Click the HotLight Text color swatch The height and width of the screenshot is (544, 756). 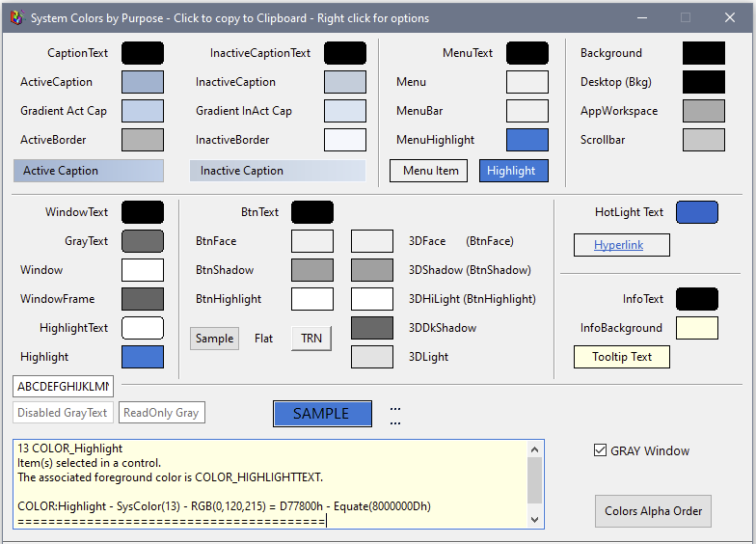tap(696, 212)
